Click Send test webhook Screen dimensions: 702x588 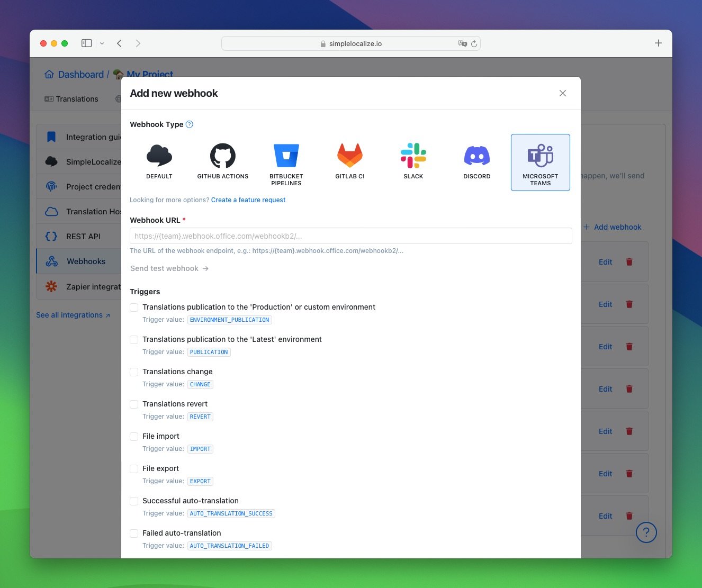(x=169, y=268)
